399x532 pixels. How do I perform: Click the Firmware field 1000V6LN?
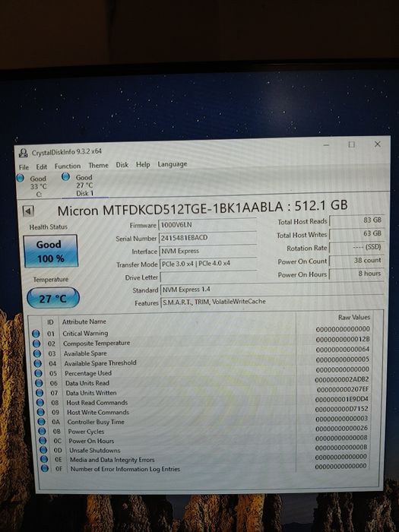(207, 225)
